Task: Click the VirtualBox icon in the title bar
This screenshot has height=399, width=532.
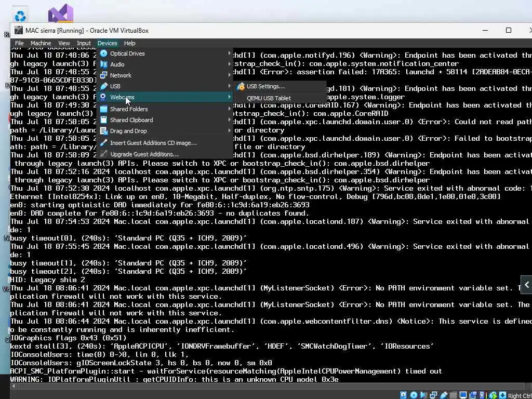Action: [x=18, y=31]
